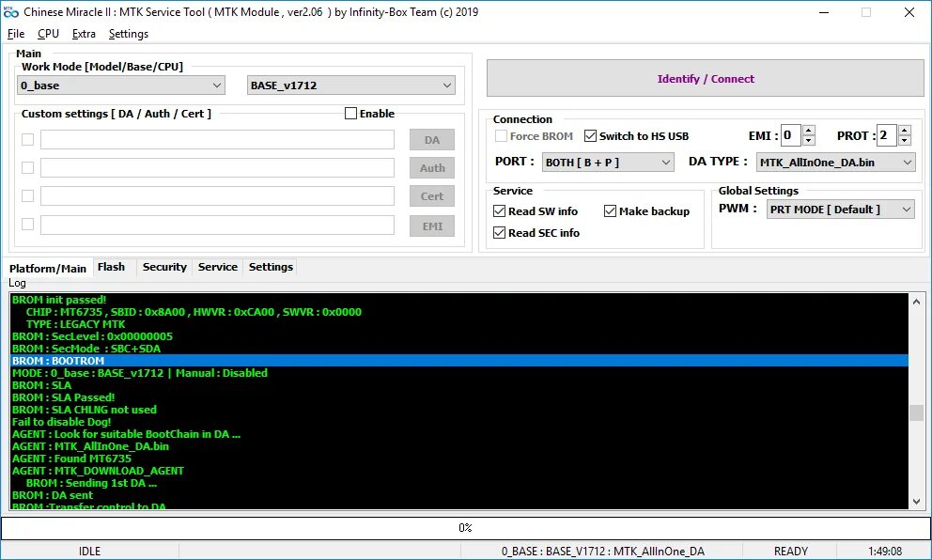Expand the 0_base model dropdown

120,85
